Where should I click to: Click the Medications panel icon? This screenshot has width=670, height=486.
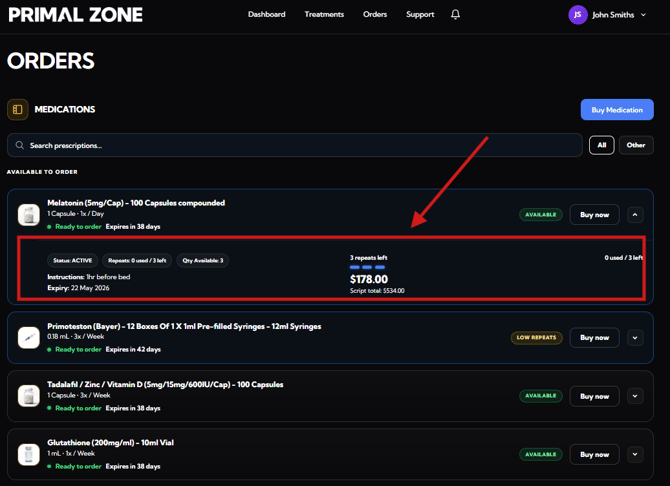point(18,109)
